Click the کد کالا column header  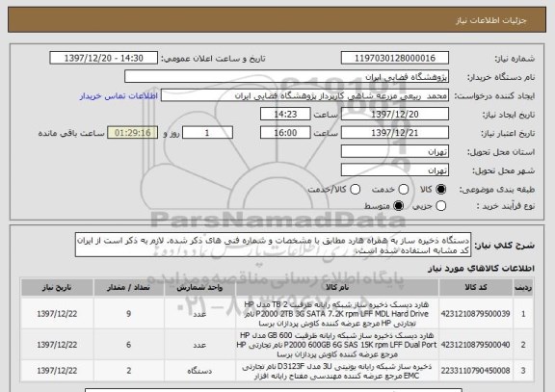[476, 287]
